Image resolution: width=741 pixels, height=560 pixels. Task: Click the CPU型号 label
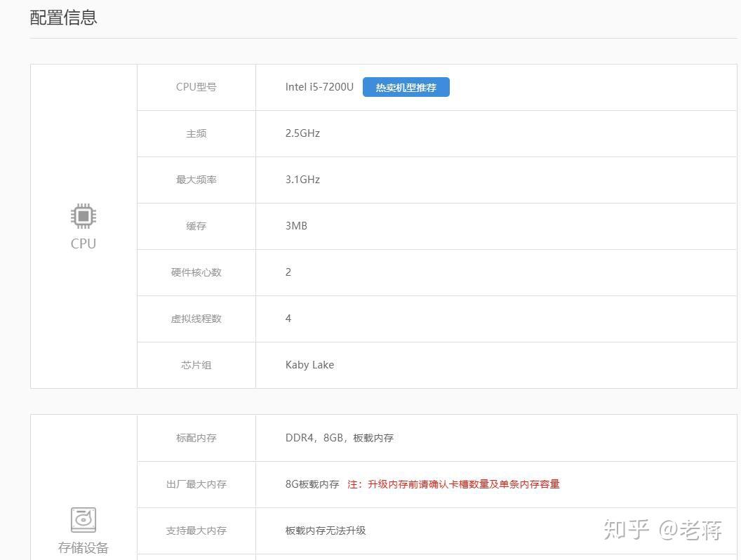196,87
